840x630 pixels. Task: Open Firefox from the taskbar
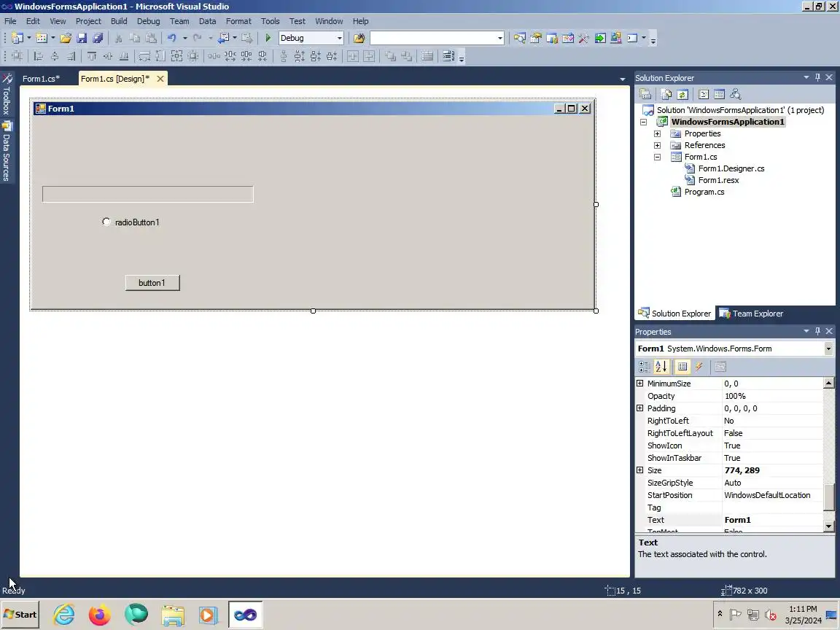100,615
